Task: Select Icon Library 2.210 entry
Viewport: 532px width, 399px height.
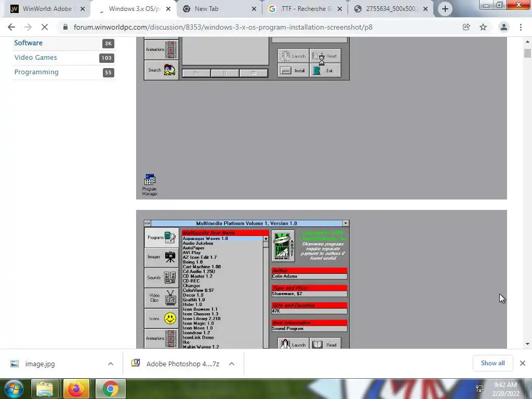Action: 222,318
